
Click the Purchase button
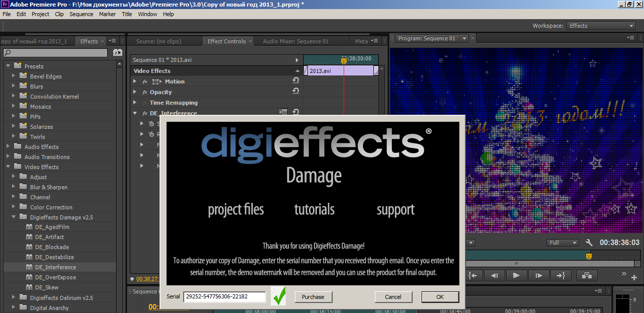(313, 297)
